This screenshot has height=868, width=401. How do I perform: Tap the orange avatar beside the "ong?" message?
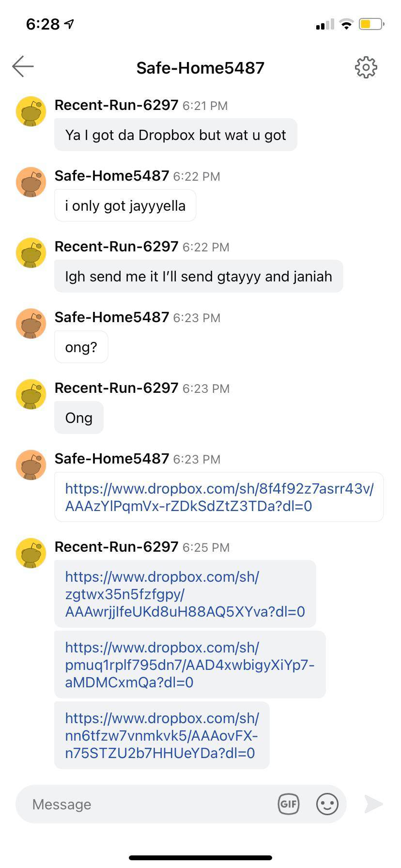tap(31, 324)
